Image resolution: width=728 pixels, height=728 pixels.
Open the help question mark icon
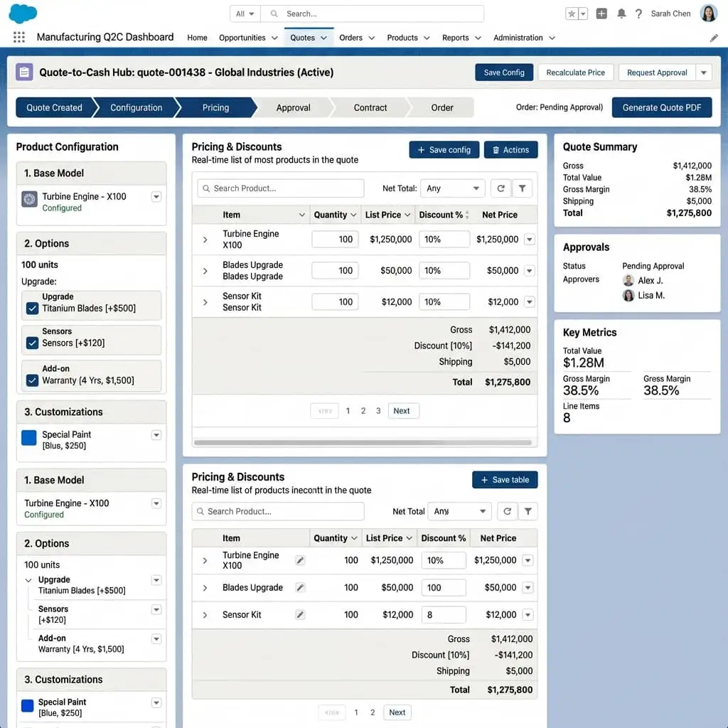(x=639, y=14)
